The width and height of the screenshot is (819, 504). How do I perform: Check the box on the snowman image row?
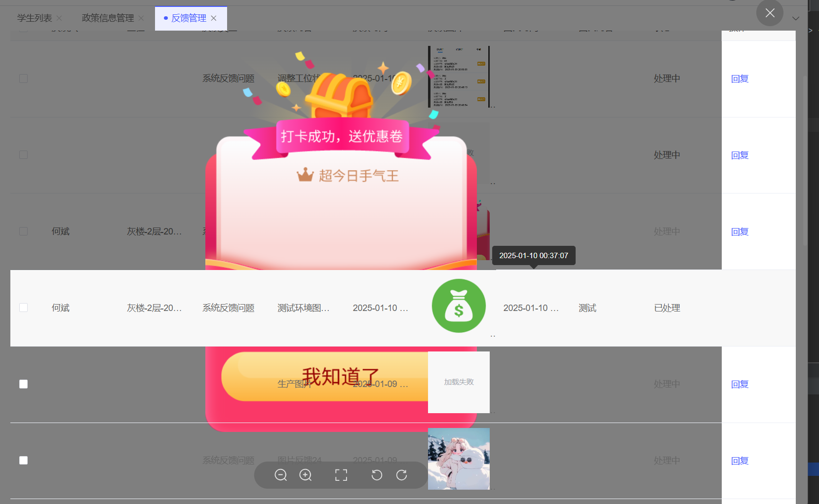(x=23, y=460)
